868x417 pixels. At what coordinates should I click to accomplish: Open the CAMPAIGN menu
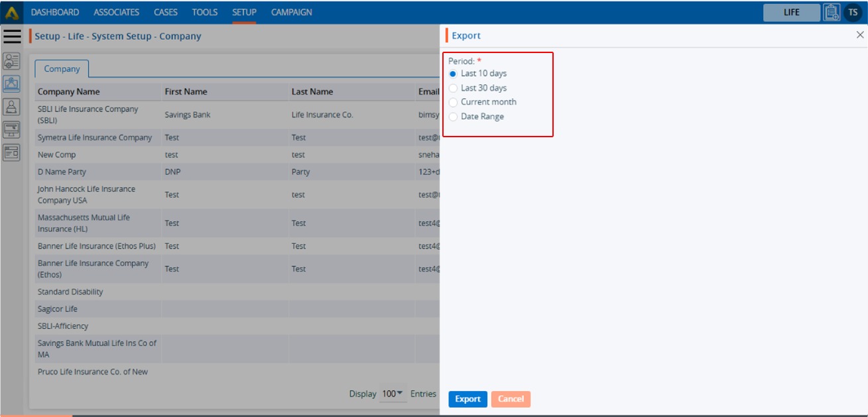[x=292, y=13]
